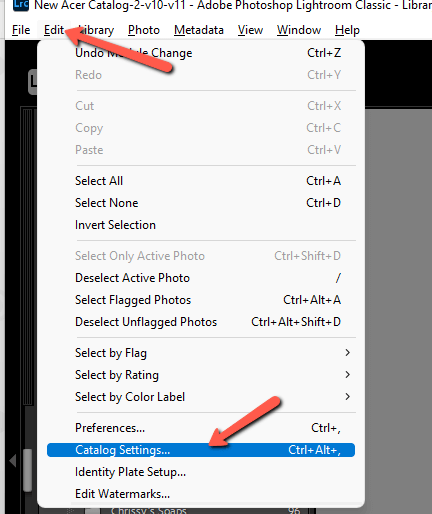Open the File menu
This screenshot has width=432, height=514.
pos(21,30)
